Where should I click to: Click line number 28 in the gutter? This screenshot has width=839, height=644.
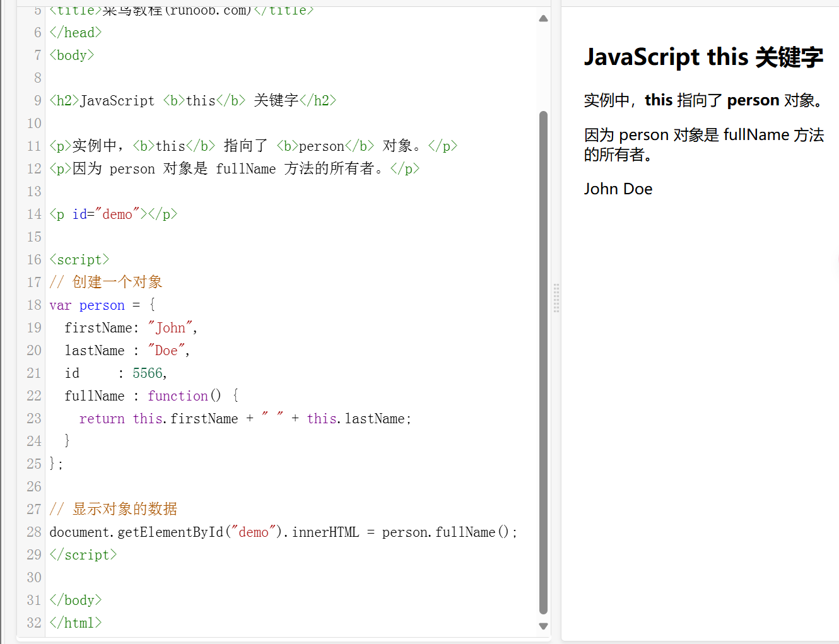(x=34, y=532)
